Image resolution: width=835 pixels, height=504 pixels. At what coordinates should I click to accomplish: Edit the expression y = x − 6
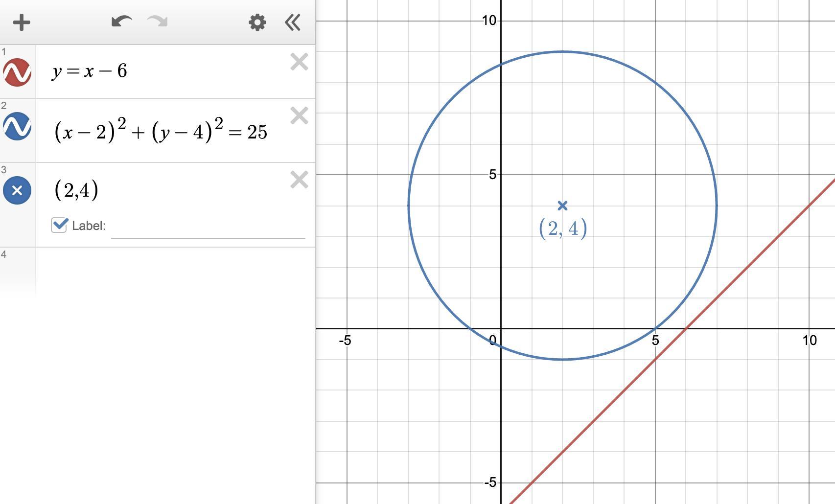click(x=90, y=71)
